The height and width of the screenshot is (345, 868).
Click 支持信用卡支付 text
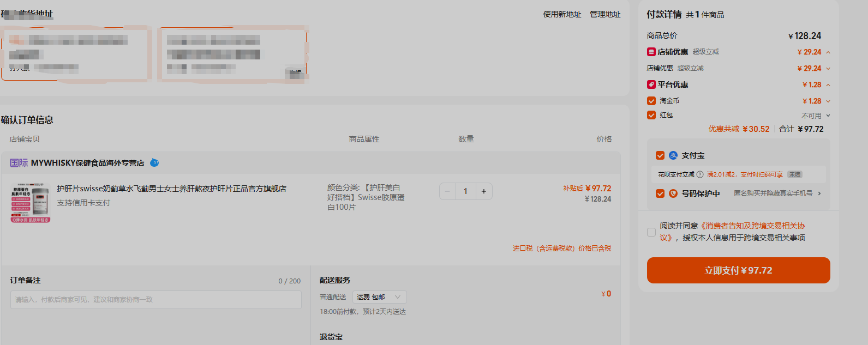pyautogui.click(x=83, y=203)
